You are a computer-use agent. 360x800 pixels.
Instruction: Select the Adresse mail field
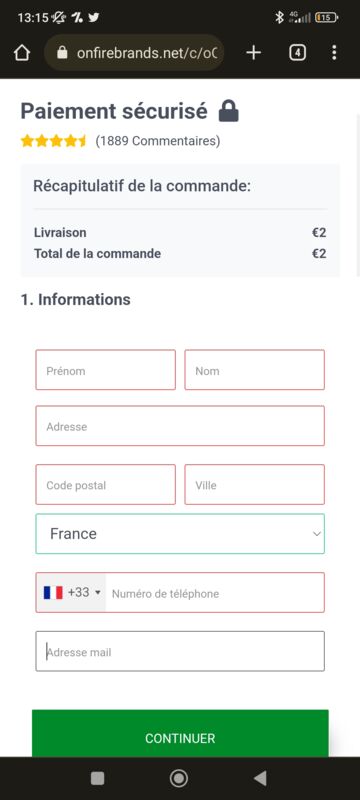180,651
